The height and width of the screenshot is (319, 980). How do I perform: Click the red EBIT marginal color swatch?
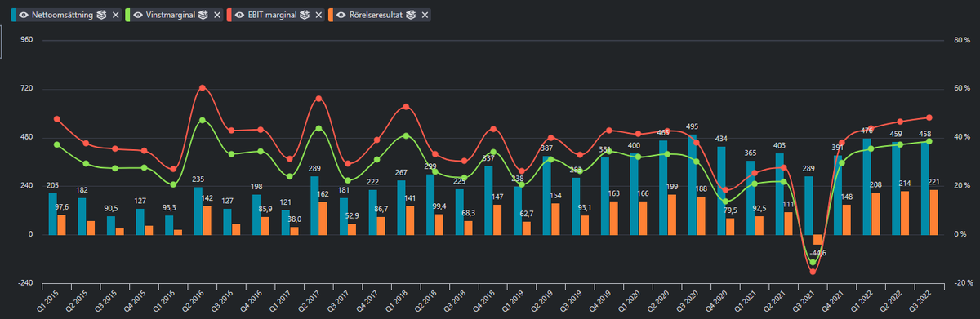tap(229, 15)
